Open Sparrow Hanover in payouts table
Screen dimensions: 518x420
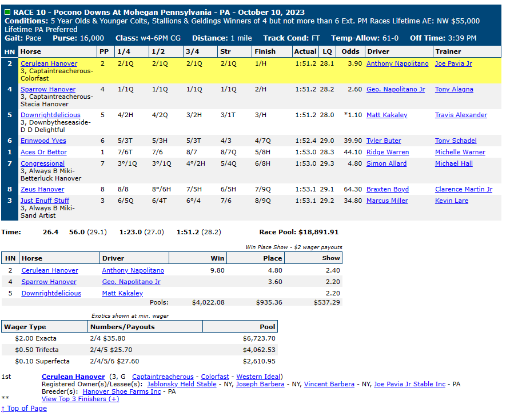(x=49, y=282)
